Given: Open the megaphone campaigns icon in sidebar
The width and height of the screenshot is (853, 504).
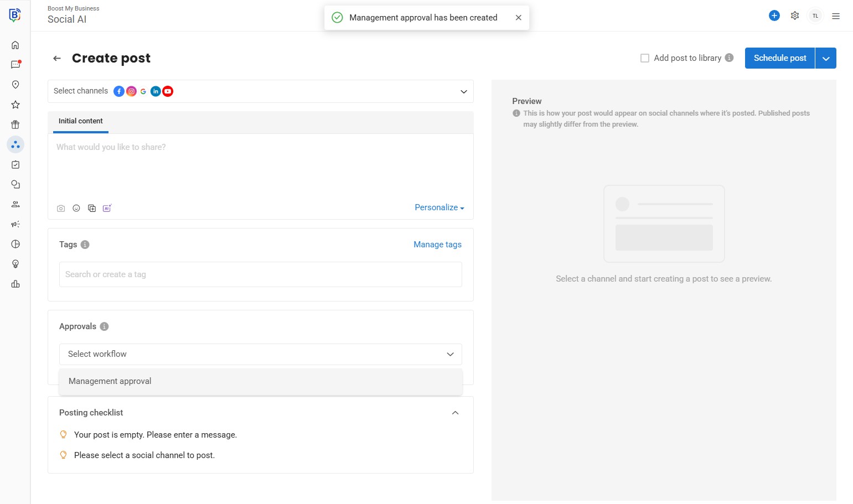Looking at the screenshot, I should [15, 224].
